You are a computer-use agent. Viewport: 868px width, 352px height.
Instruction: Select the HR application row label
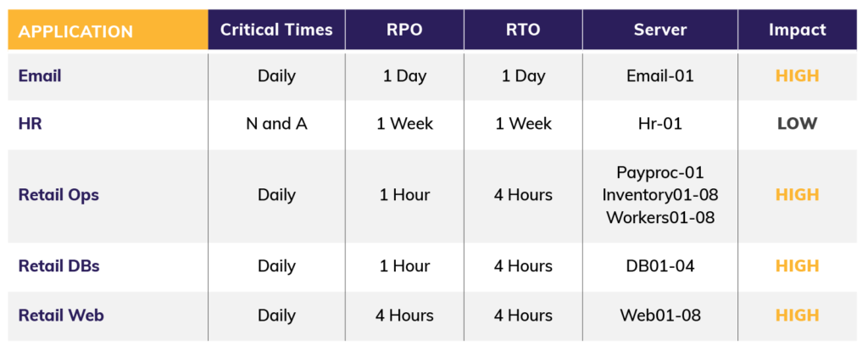pyautogui.click(x=30, y=124)
